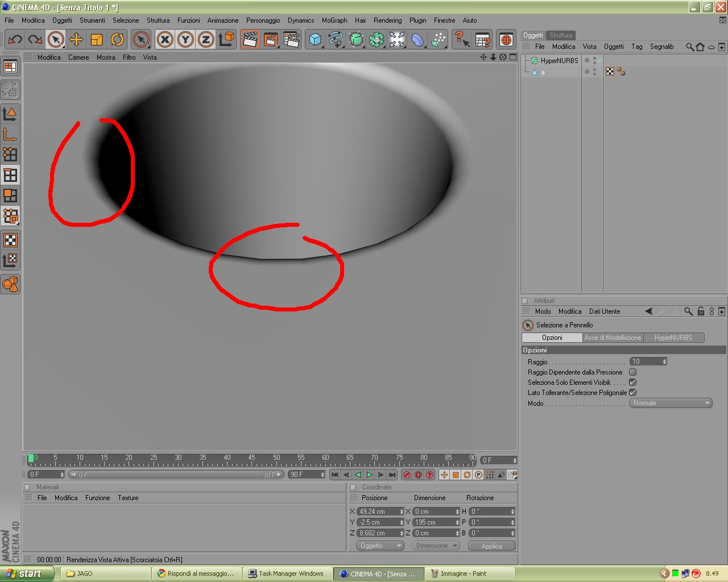Add a cube primitive object
The width and height of the screenshot is (728, 582).
tap(315, 39)
